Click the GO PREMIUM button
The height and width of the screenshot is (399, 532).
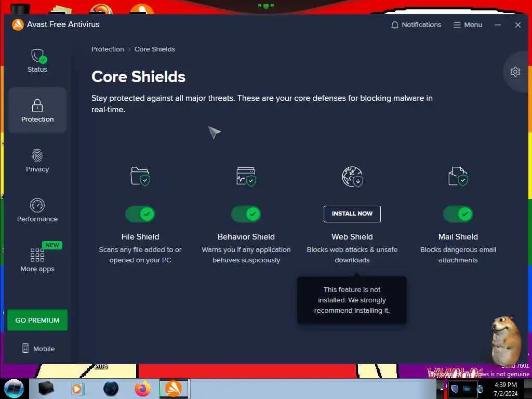click(37, 320)
